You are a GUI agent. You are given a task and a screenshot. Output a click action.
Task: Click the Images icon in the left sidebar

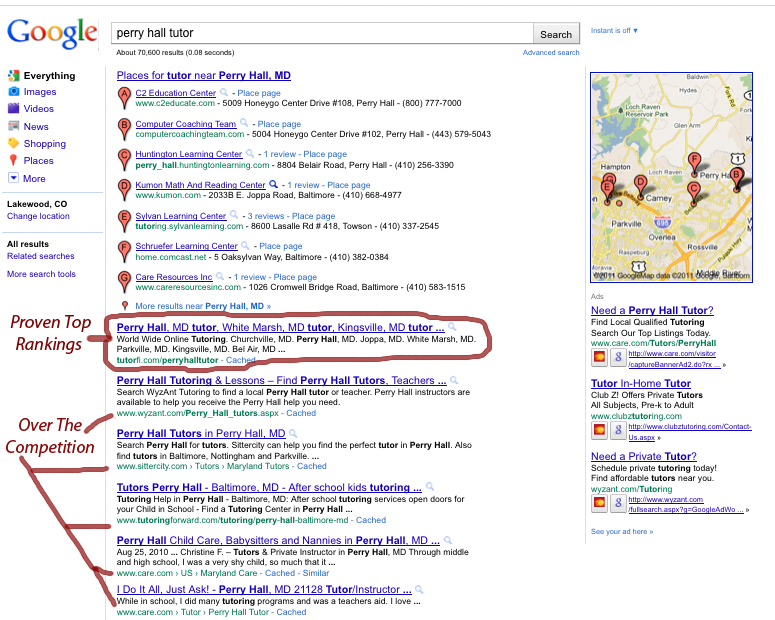[x=14, y=92]
